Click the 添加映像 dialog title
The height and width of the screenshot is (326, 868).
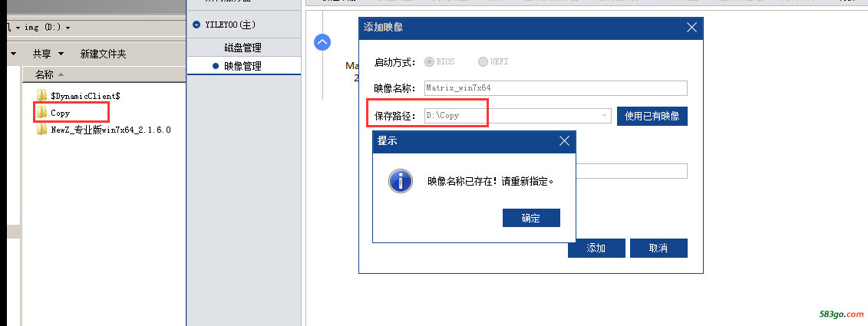point(383,27)
